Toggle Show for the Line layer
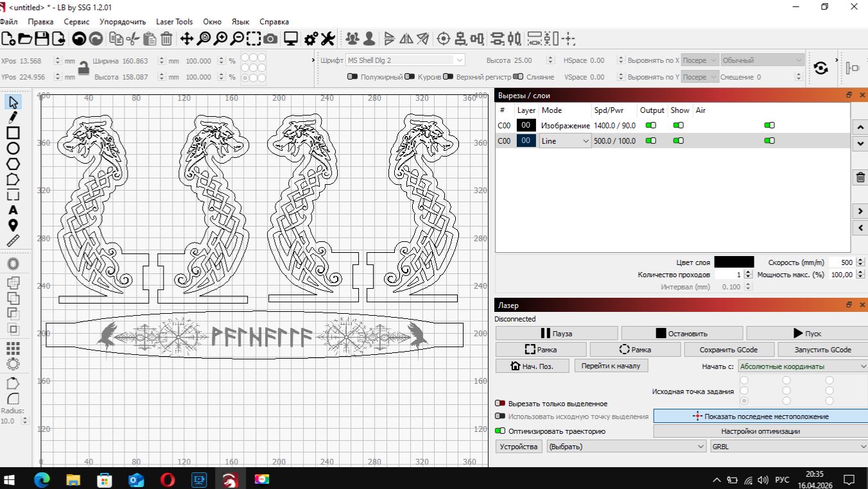868x489 pixels. click(x=679, y=141)
